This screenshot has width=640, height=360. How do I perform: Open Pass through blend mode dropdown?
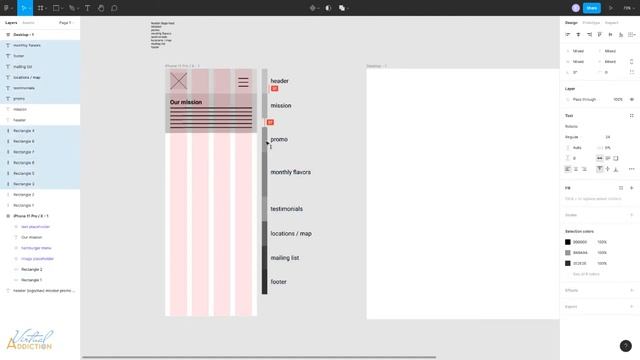(x=584, y=99)
